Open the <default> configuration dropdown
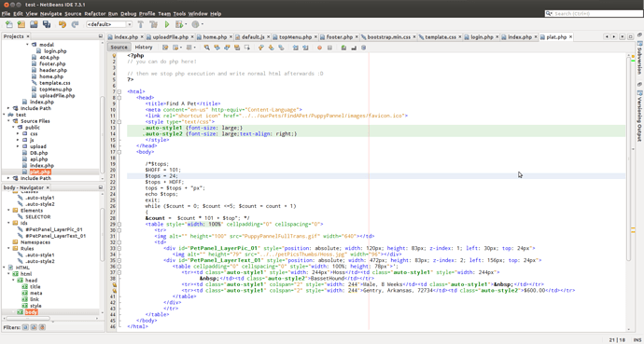Screen dimensions: 644x344 tap(109, 24)
